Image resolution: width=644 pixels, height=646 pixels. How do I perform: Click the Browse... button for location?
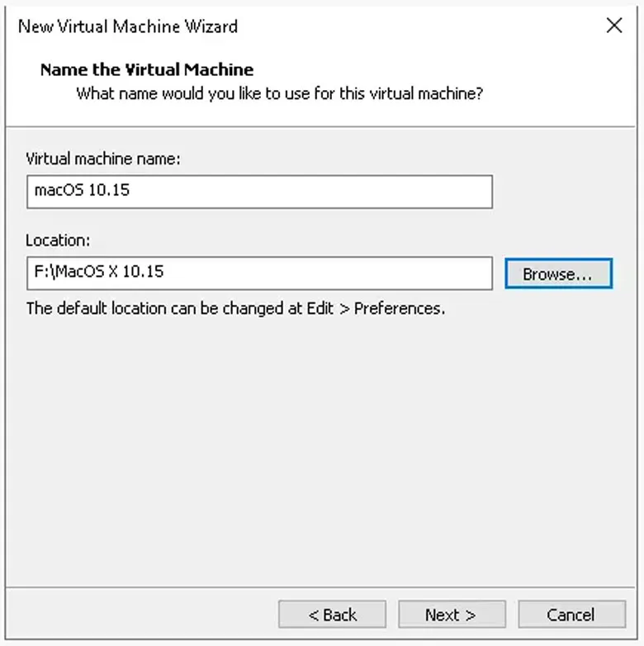tap(558, 274)
